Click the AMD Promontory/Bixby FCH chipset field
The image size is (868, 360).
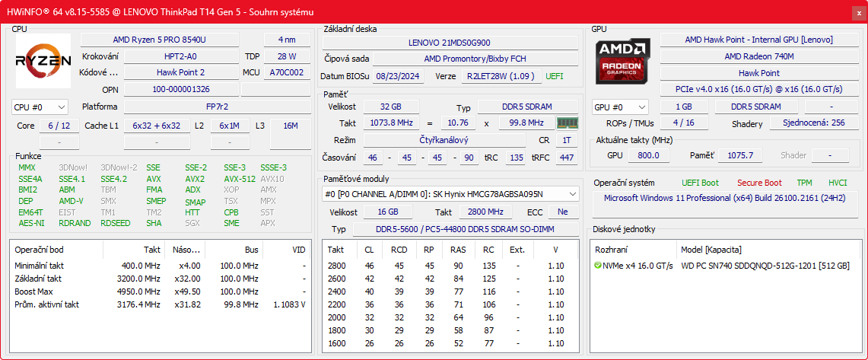pyautogui.click(x=475, y=58)
